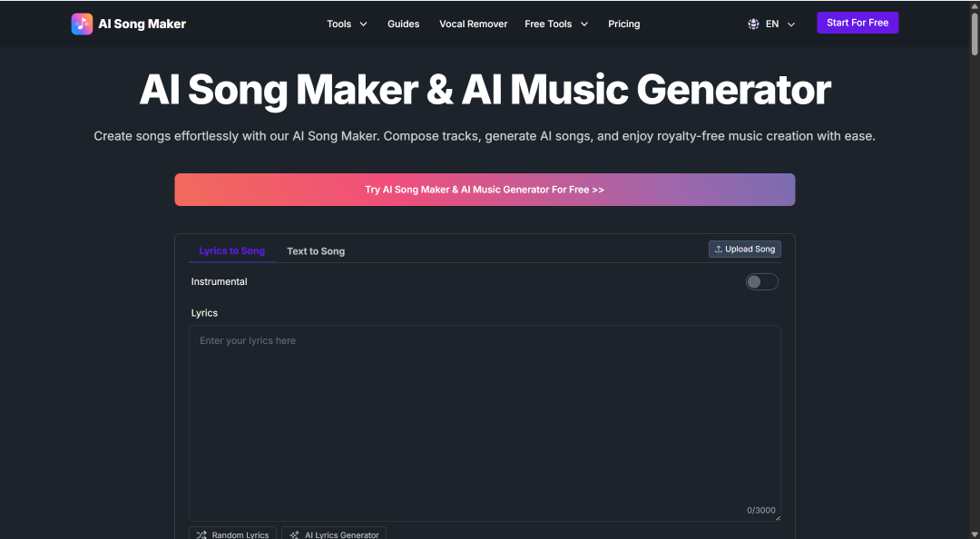
Task: Click the EN language label
Action: pyautogui.click(x=772, y=24)
